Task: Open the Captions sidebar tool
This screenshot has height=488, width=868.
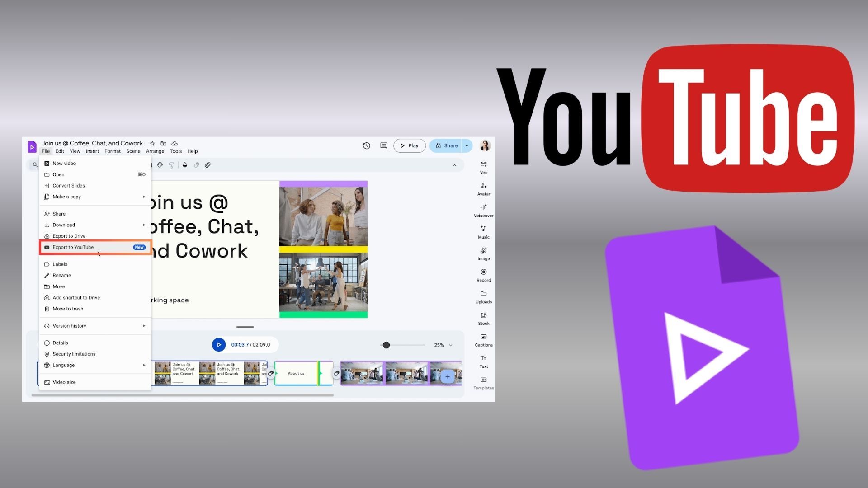Action: (484, 340)
